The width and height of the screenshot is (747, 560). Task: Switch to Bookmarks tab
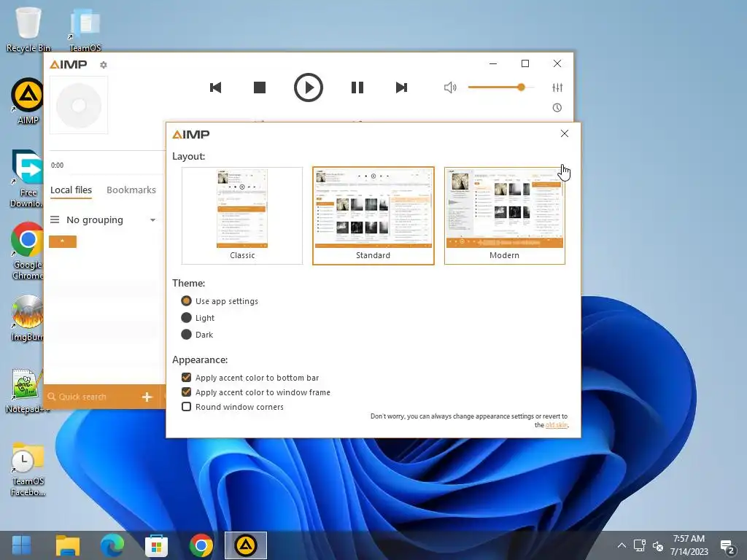(x=131, y=190)
